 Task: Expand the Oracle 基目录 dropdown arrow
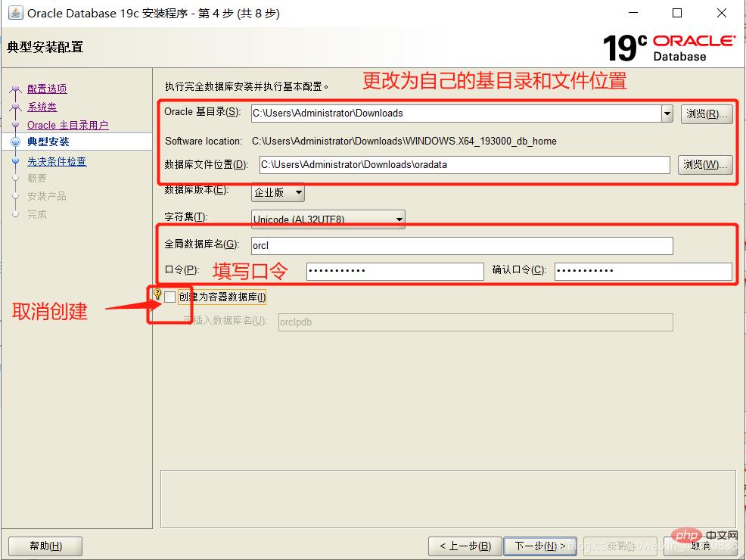(x=667, y=114)
